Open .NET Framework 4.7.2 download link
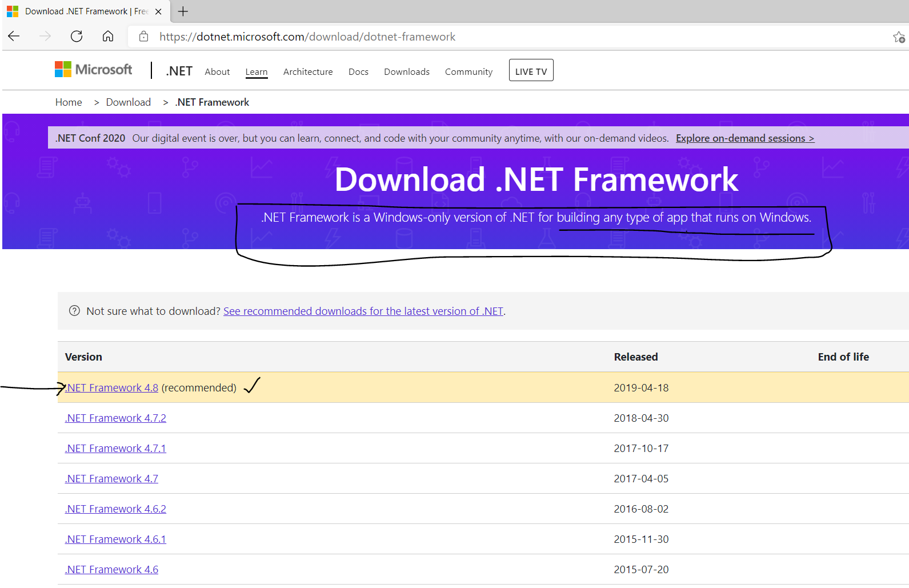Screen dimensions: 909x588 pos(115,418)
